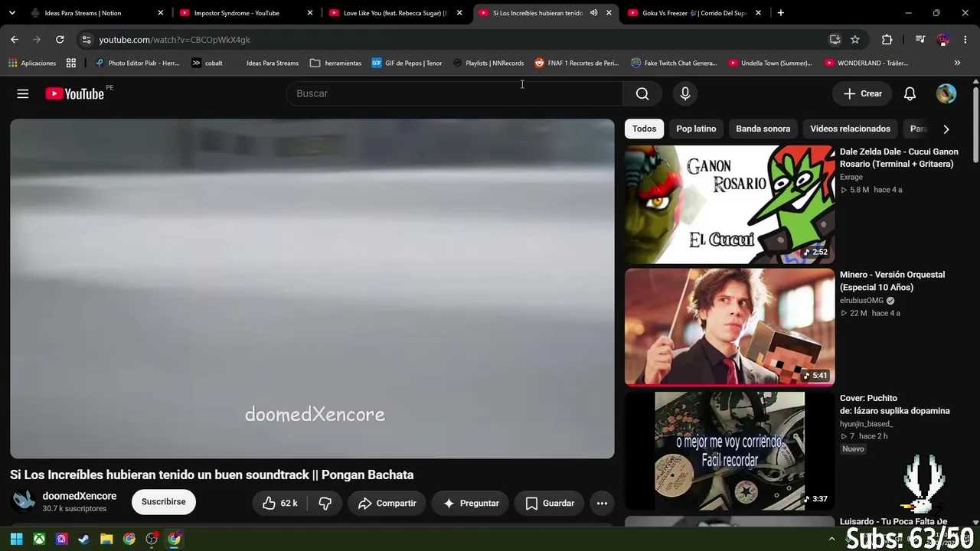Select the 'Todos' filter chip

click(644, 129)
